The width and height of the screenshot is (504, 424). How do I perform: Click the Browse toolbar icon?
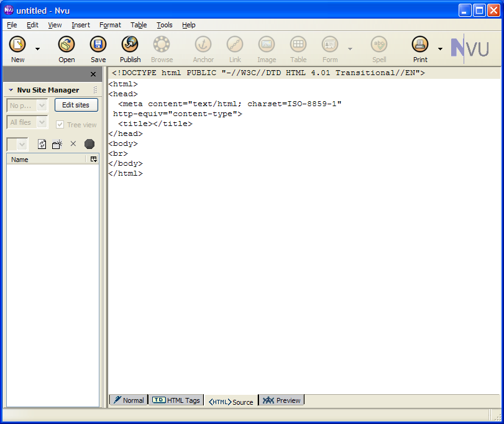(x=162, y=44)
